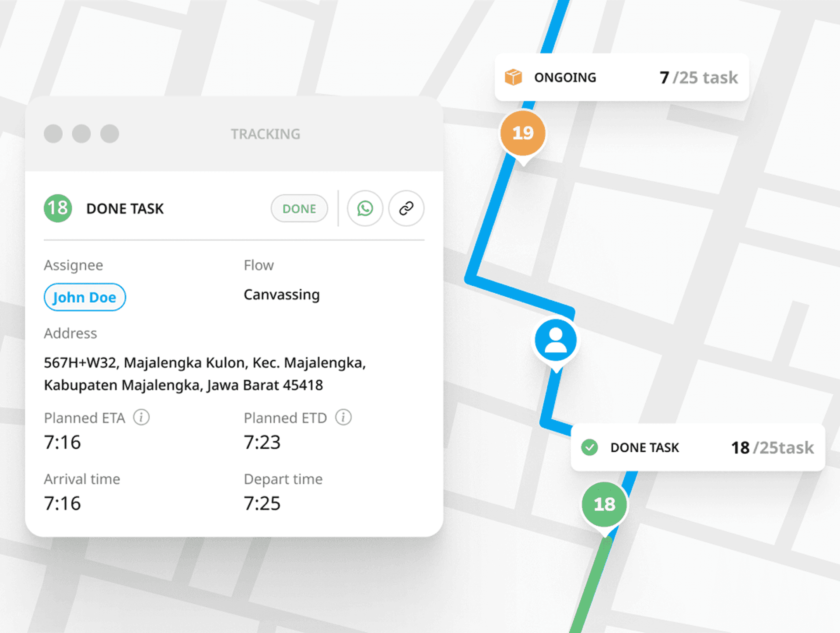The width and height of the screenshot is (840, 633).
Task: Open the John Doe assignee chip
Action: coord(85,297)
